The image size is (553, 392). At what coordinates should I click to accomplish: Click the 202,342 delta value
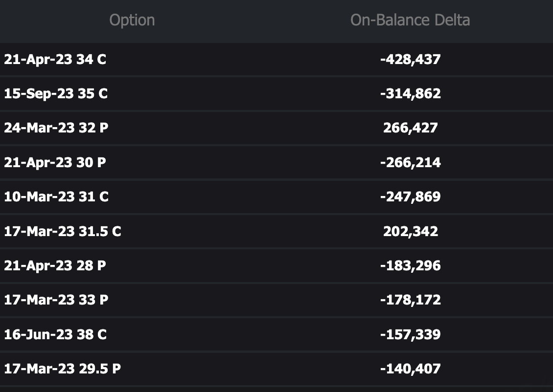(410, 231)
